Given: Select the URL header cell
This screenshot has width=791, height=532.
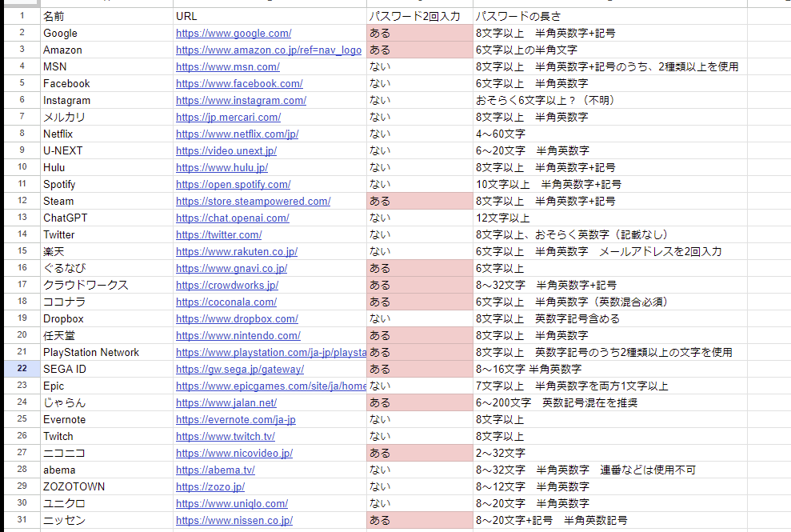Looking at the screenshot, I should (270, 16).
